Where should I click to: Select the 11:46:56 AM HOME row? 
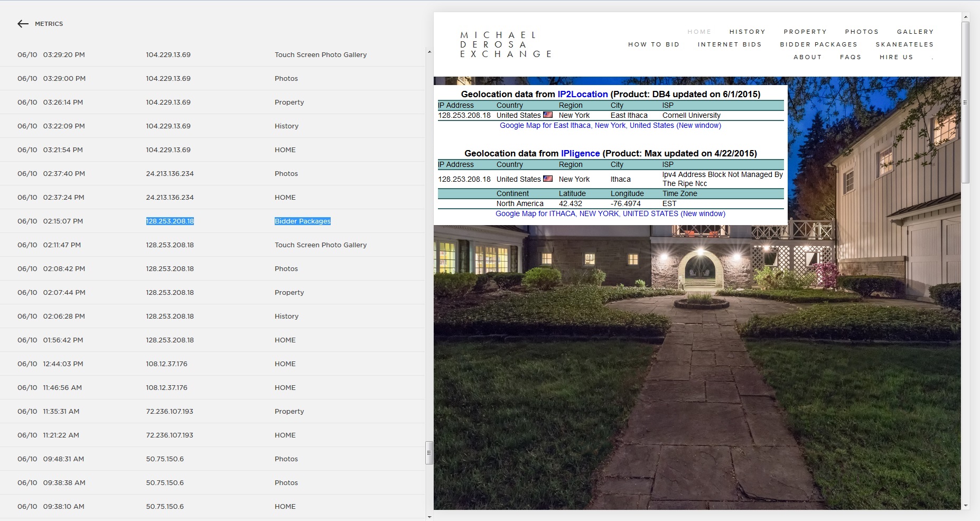(x=212, y=387)
